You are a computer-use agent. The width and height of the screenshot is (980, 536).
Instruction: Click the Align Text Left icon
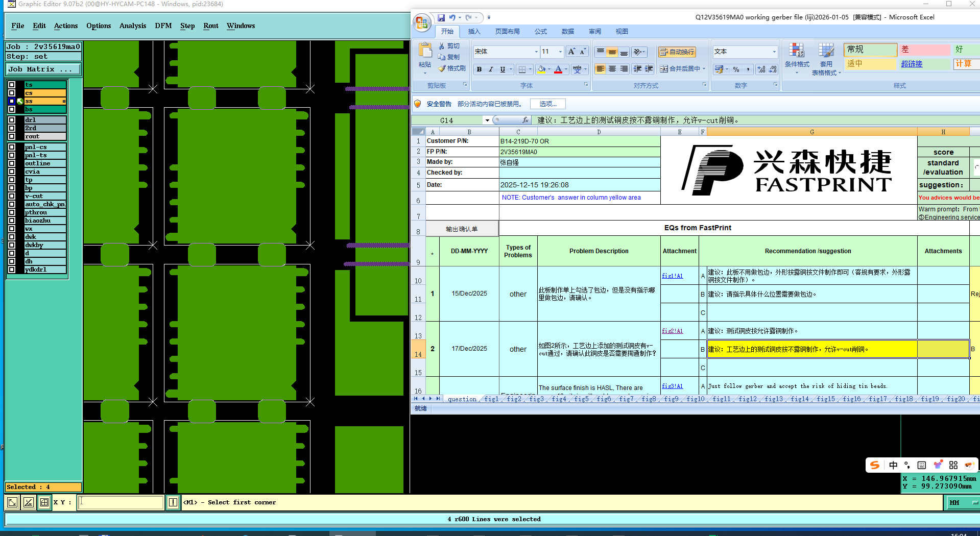tap(601, 69)
